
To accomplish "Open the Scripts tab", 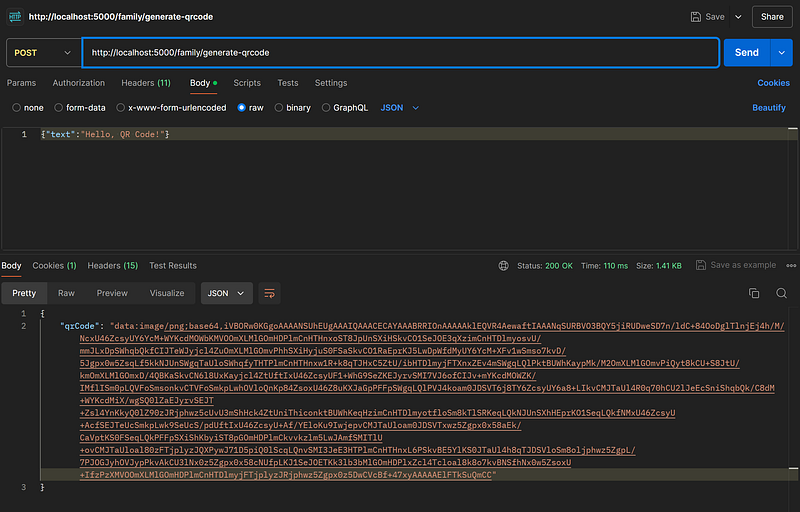I will click(x=247, y=83).
